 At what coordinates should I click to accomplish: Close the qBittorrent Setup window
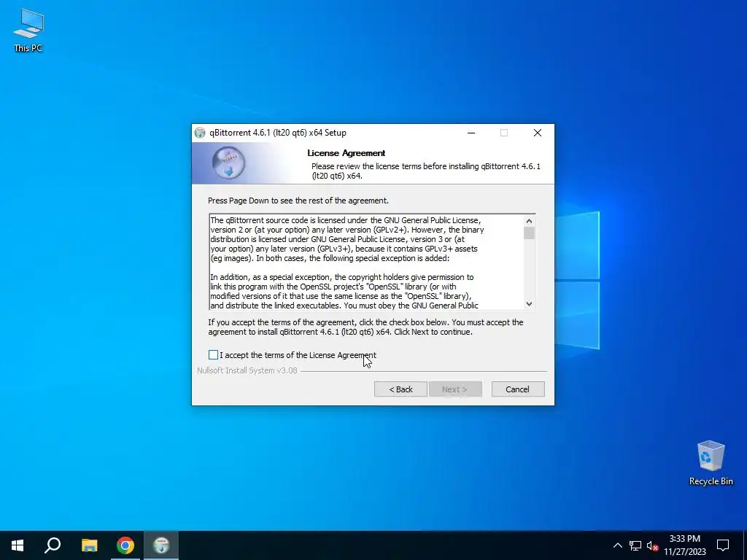tap(538, 133)
